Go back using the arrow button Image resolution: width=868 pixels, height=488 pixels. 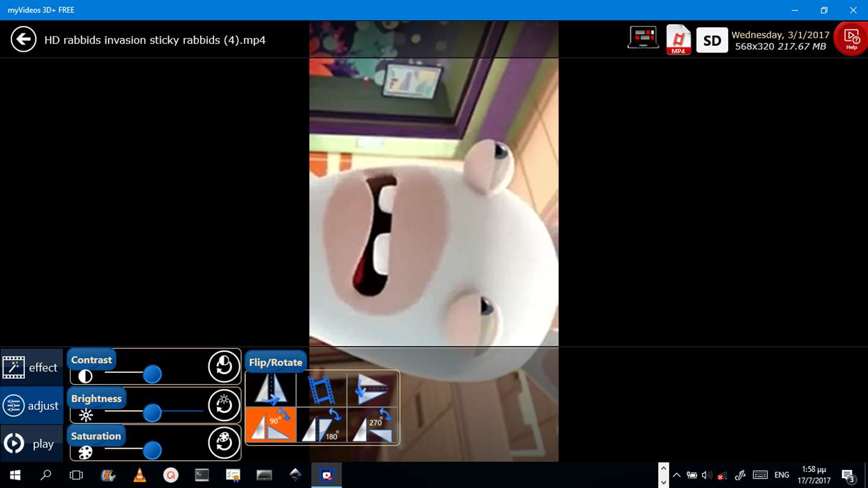point(24,40)
